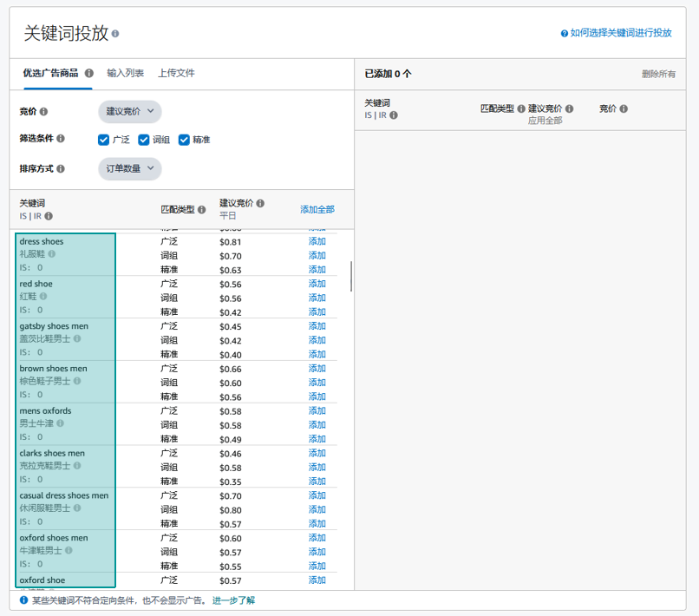Uncheck the 精准 filter checkbox
This screenshot has height=616, width=699.
point(184,140)
